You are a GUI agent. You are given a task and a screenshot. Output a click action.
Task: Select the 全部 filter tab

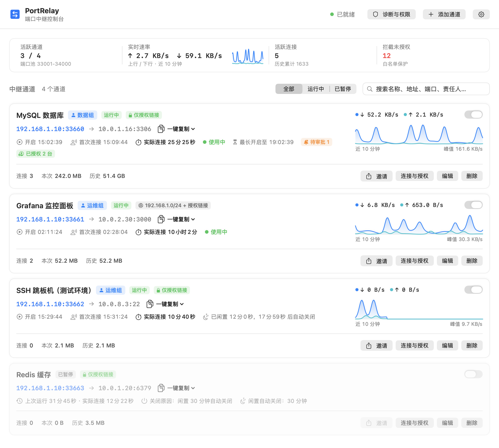(289, 89)
